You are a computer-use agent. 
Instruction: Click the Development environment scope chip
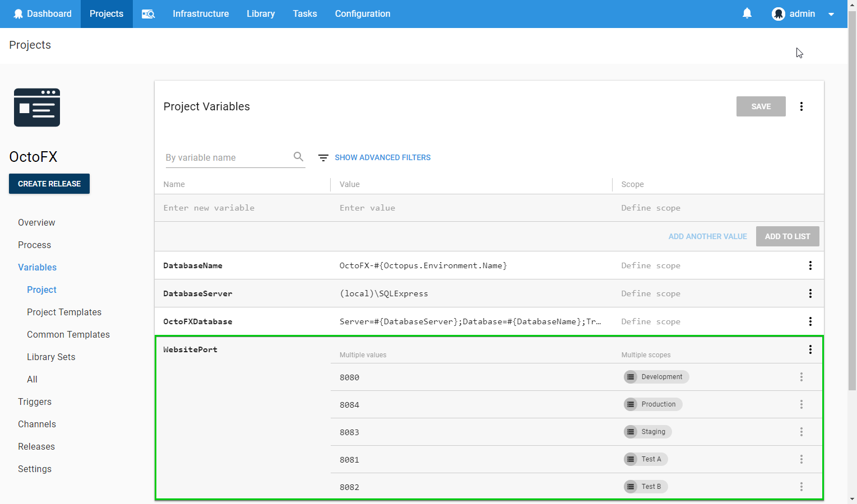tap(656, 377)
